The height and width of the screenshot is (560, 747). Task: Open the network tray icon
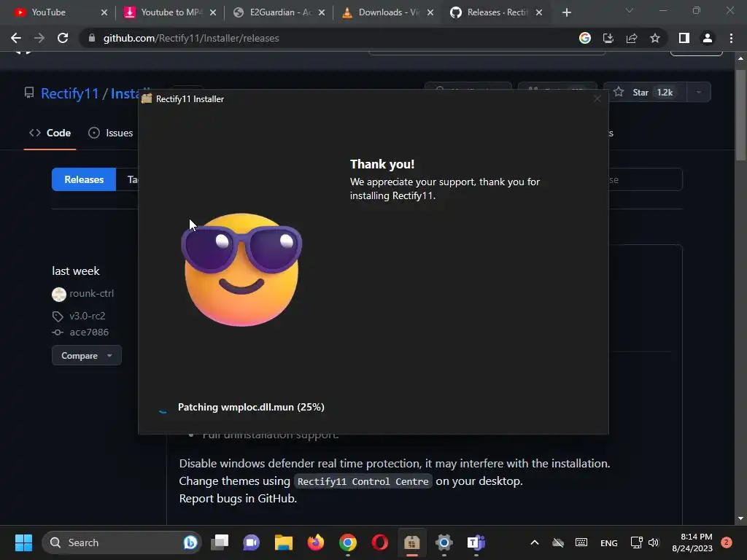636,542
